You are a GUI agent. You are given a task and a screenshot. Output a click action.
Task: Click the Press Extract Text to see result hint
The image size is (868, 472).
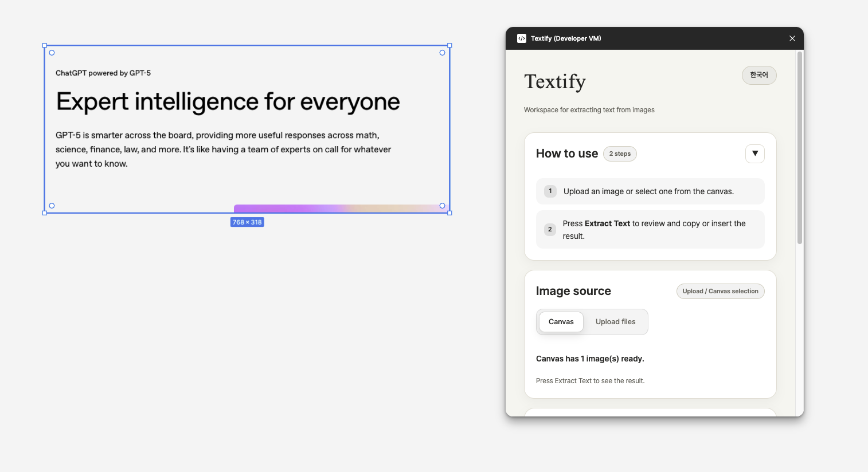590,381
